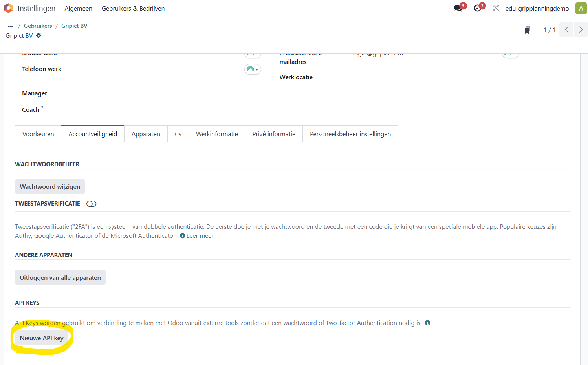
Task: Open the chat messages icon with 5 badge
Action: coord(458,8)
